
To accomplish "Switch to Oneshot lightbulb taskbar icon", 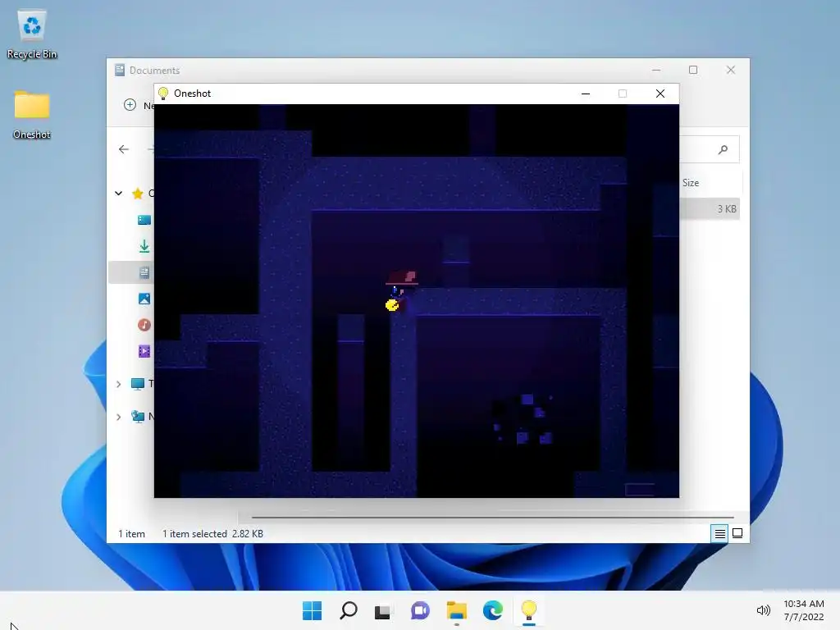I will click(x=529, y=610).
